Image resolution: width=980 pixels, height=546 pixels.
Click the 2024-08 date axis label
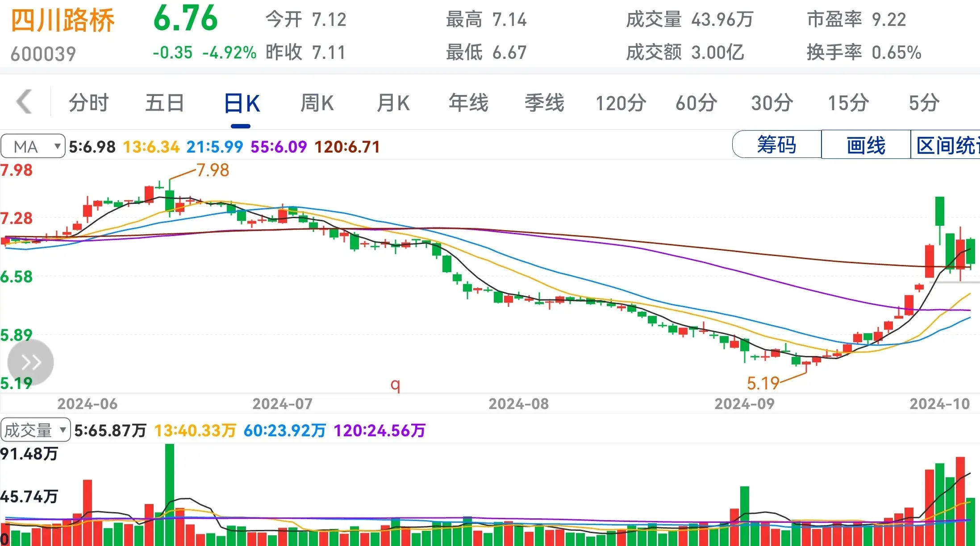(x=518, y=404)
